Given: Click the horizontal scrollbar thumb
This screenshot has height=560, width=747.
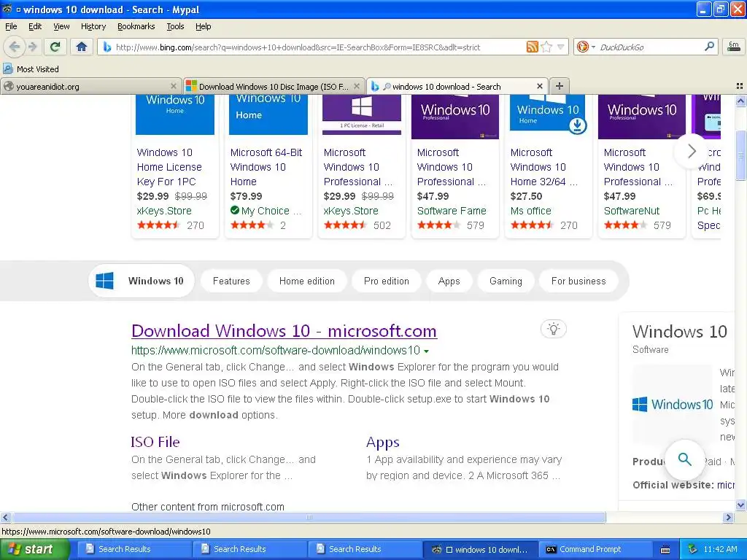Looking at the screenshot, I should (309, 517).
